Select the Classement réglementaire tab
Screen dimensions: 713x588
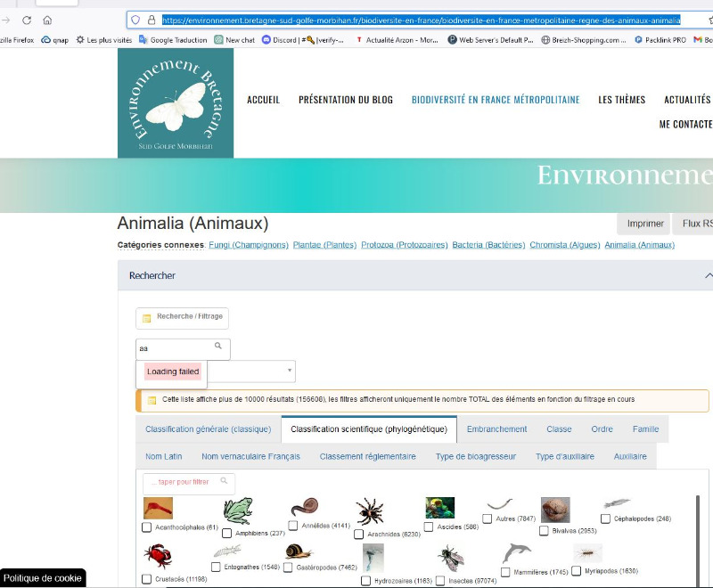click(368, 456)
